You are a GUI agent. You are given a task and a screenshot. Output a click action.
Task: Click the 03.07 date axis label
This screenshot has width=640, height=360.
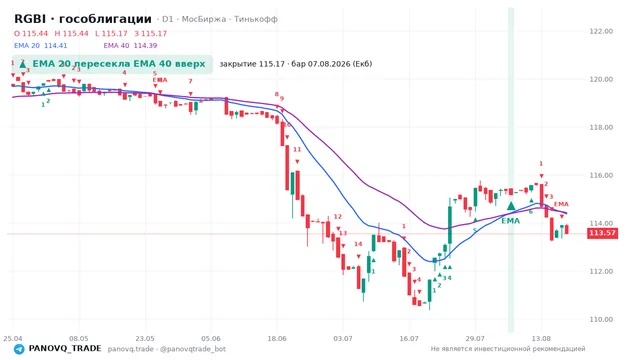coord(343,338)
